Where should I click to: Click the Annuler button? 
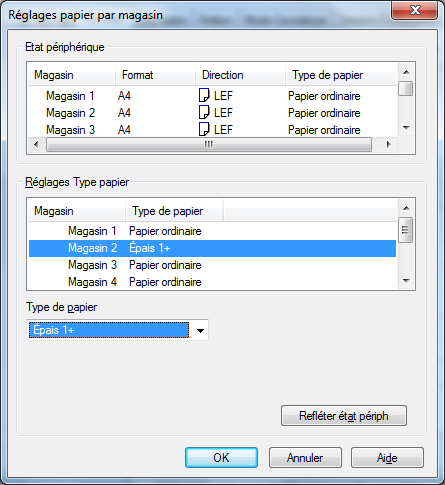pyautogui.click(x=305, y=458)
